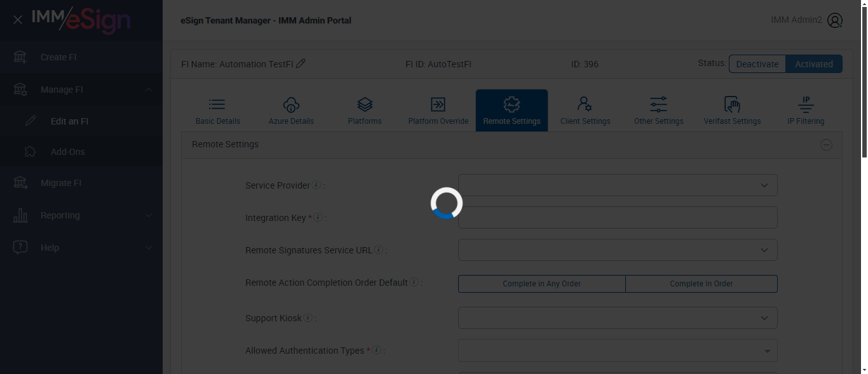Click the Verifast Settings hand icon
The height and width of the screenshot is (374, 868).
point(732,104)
